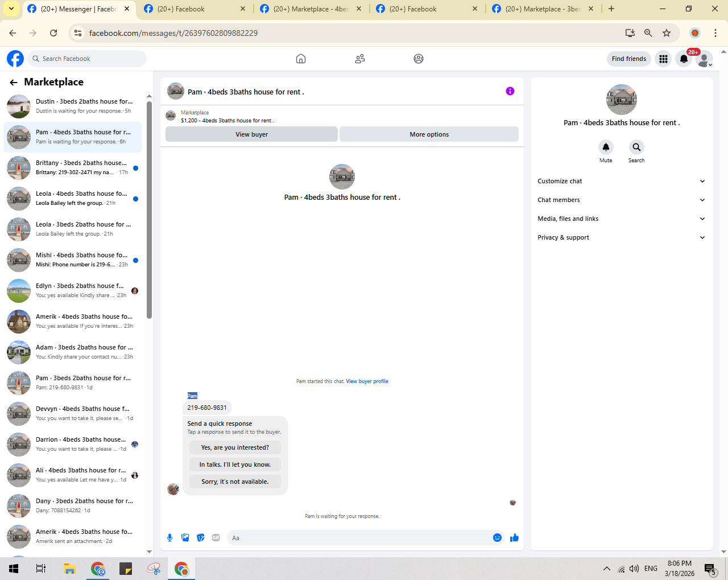Open the Facebook Home icon

301,59
